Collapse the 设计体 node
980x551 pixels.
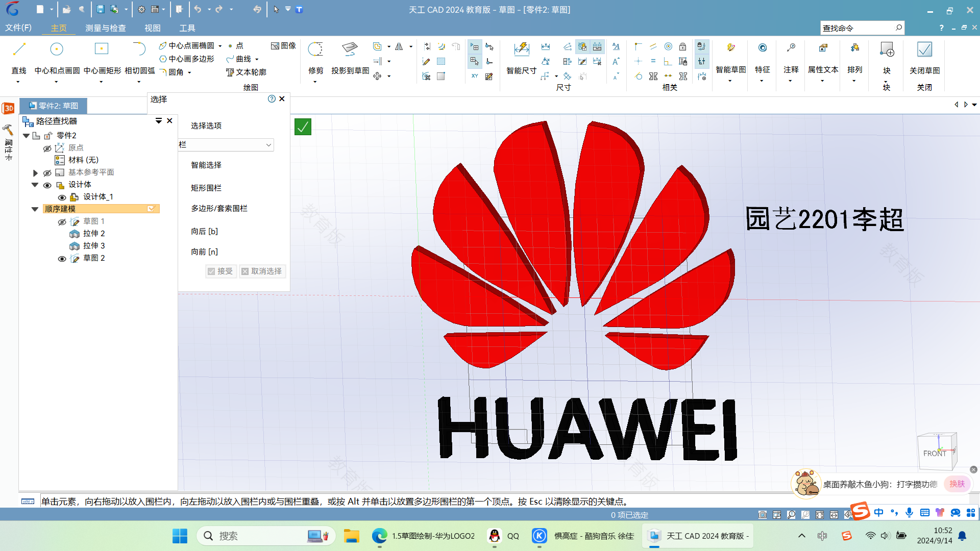point(35,185)
